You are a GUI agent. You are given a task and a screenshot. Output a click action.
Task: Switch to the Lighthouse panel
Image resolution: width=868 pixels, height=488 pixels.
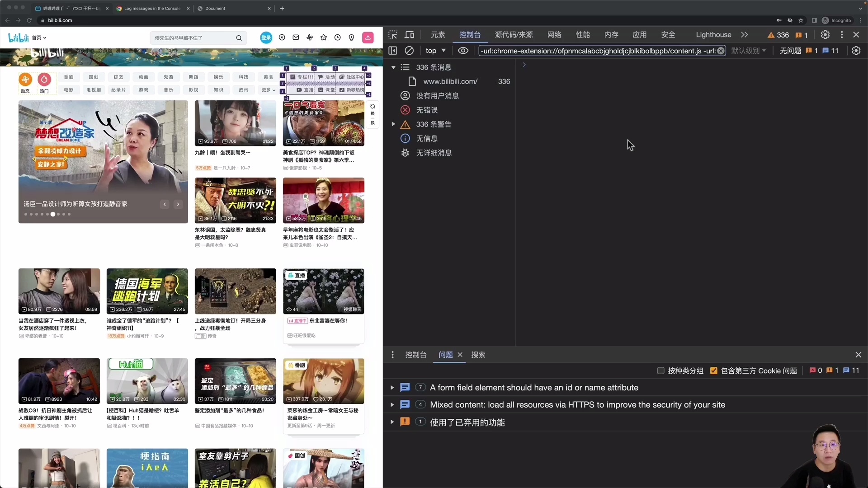pos(713,35)
